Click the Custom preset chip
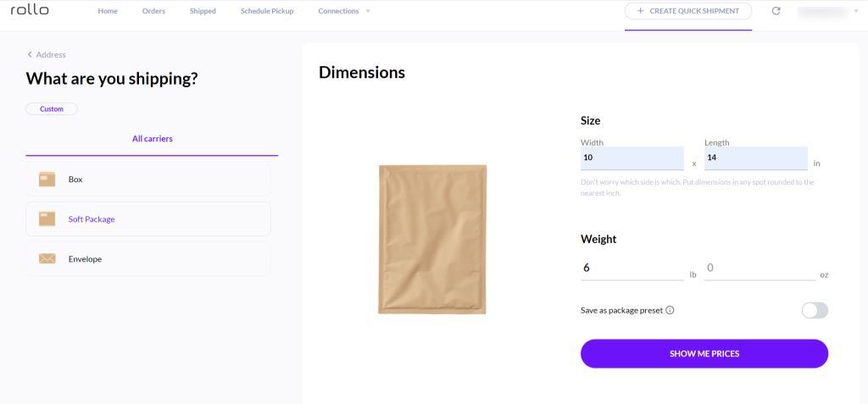Screen dimensions: 868x404 tap(52, 109)
